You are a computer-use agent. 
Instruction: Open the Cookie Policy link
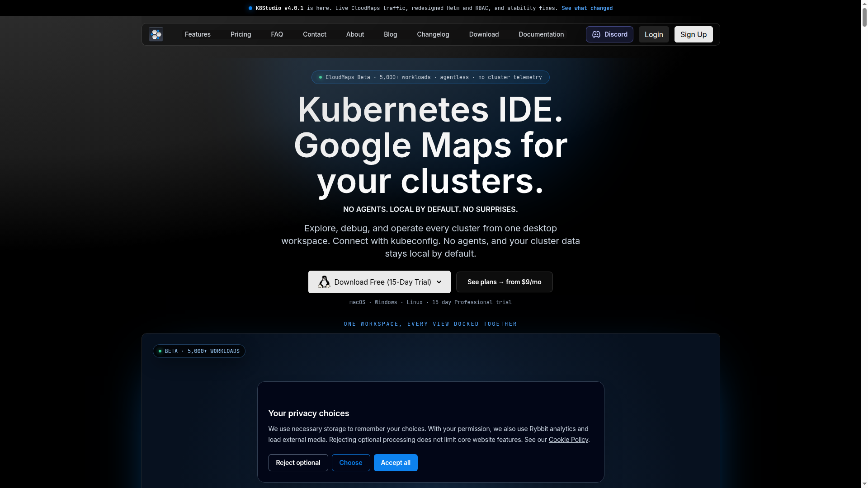tap(568, 440)
